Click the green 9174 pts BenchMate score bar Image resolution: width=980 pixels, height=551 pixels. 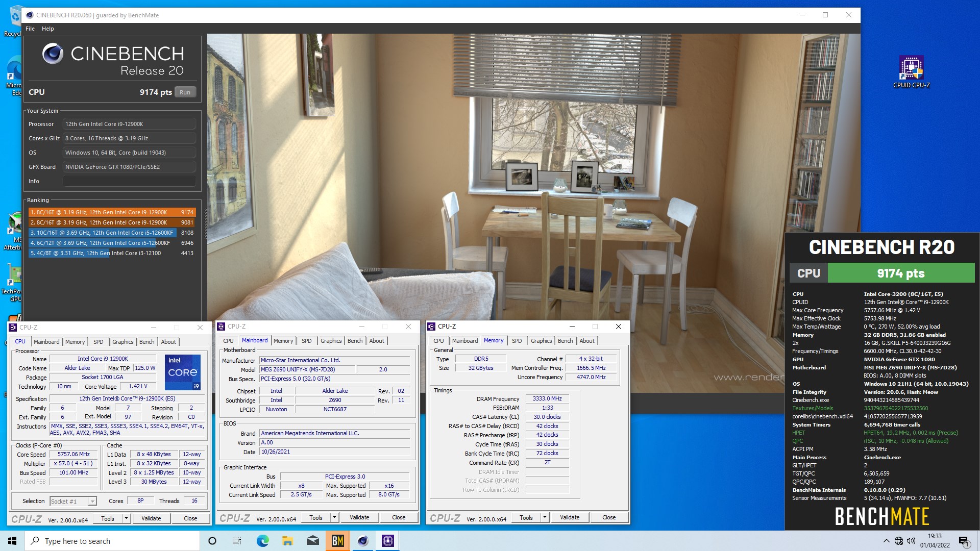901,273
